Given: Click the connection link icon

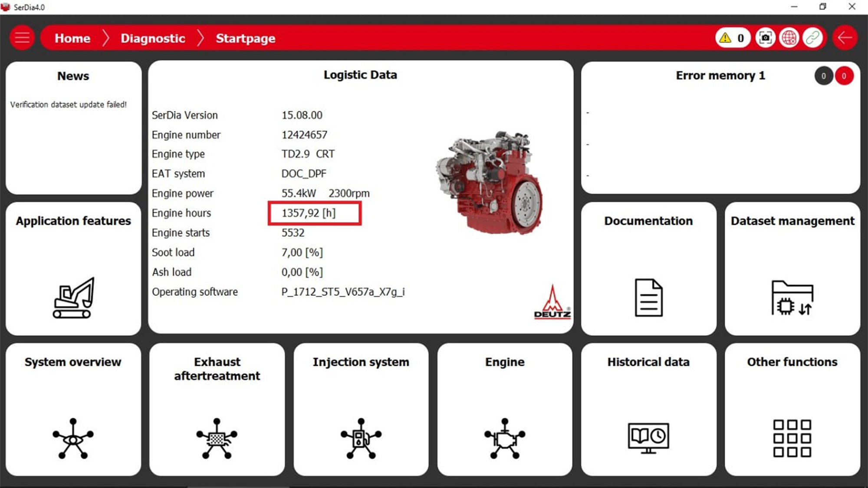Looking at the screenshot, I should tap(812, 38).
